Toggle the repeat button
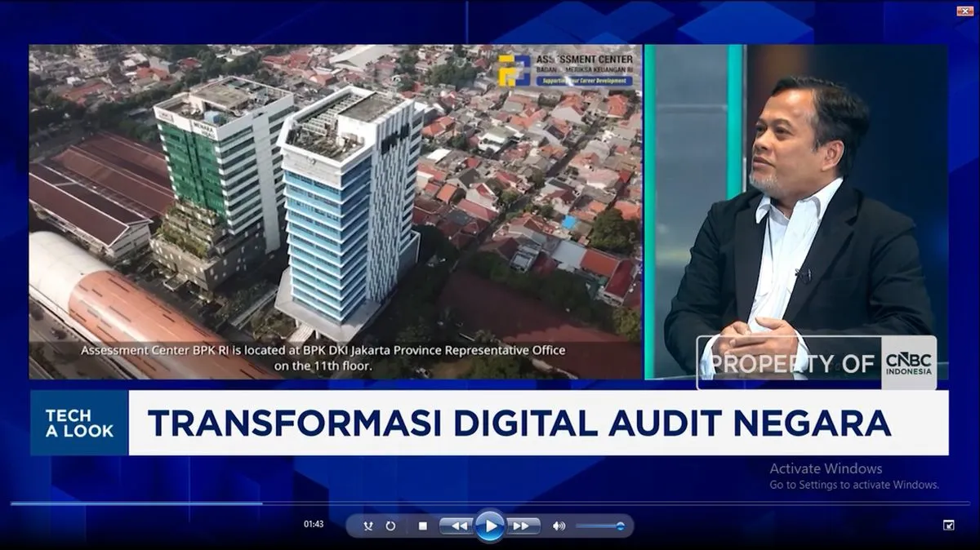The height and width of the screenshot is (550, 980). click(390, 526)
